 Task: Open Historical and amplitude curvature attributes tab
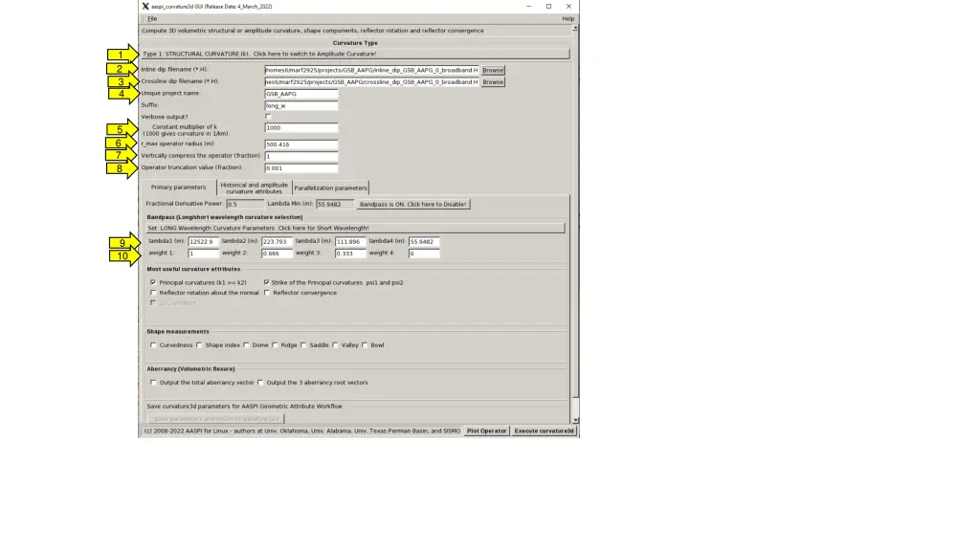point(255,188)
